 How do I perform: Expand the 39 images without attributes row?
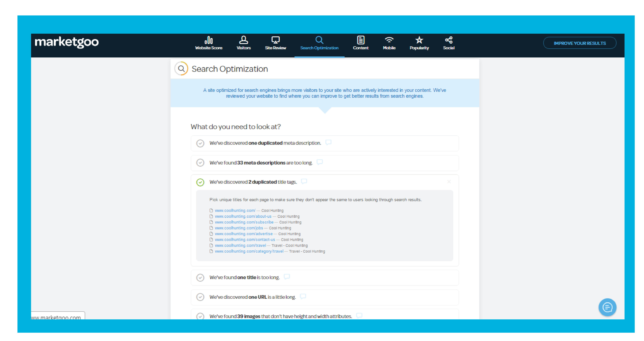pyautogui.click(x=325, y=314)
